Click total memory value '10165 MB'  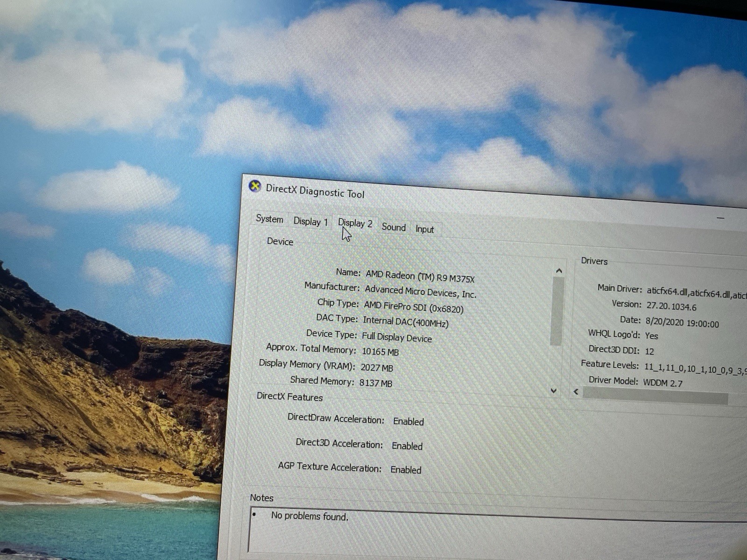click(380, 351)
